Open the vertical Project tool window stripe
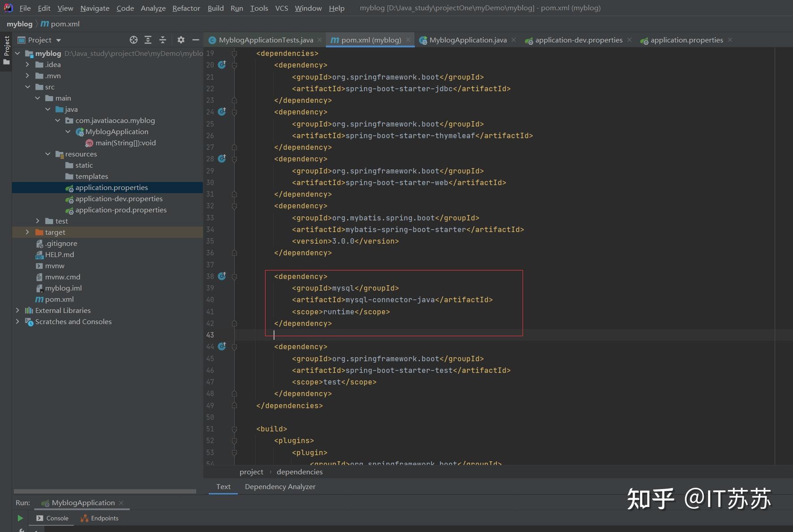Image resolution: width=793 pixels, height=532 pixels. point(6,50)
